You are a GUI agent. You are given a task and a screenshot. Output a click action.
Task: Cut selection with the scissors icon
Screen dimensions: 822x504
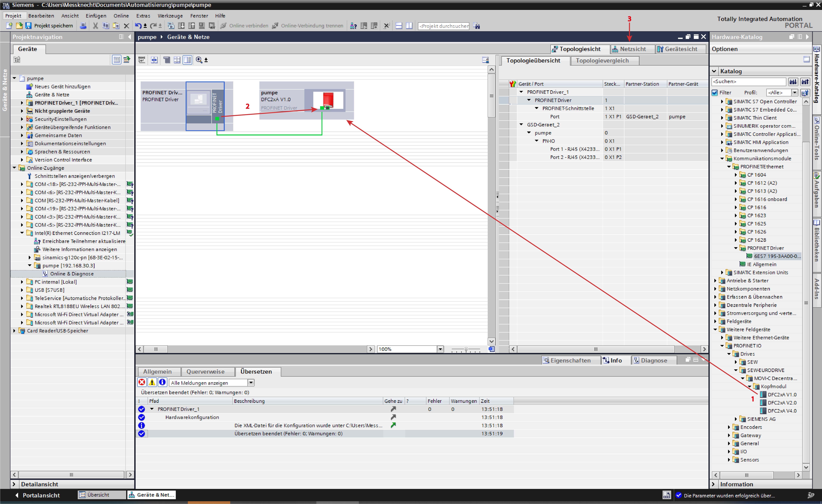coord(95,26)
